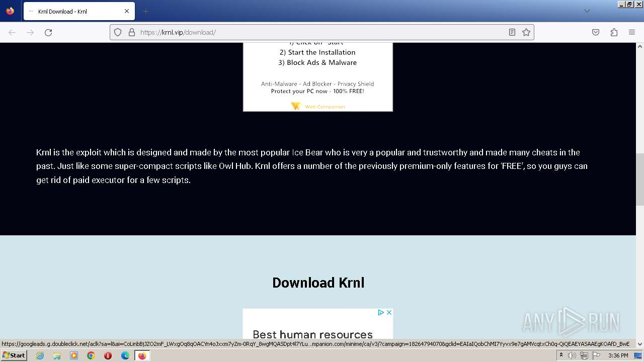Close the human resources ad
The height and width of the screenshot is (362, 644).
[389, 312]
